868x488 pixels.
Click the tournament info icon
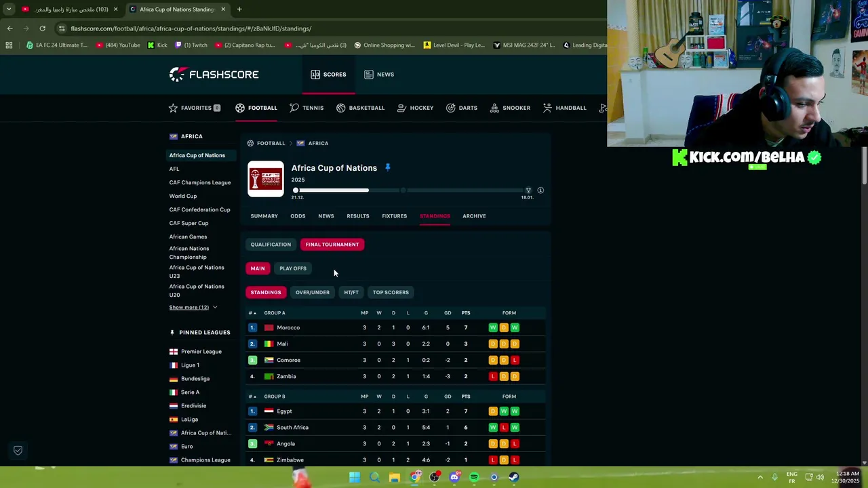point(540,190)
